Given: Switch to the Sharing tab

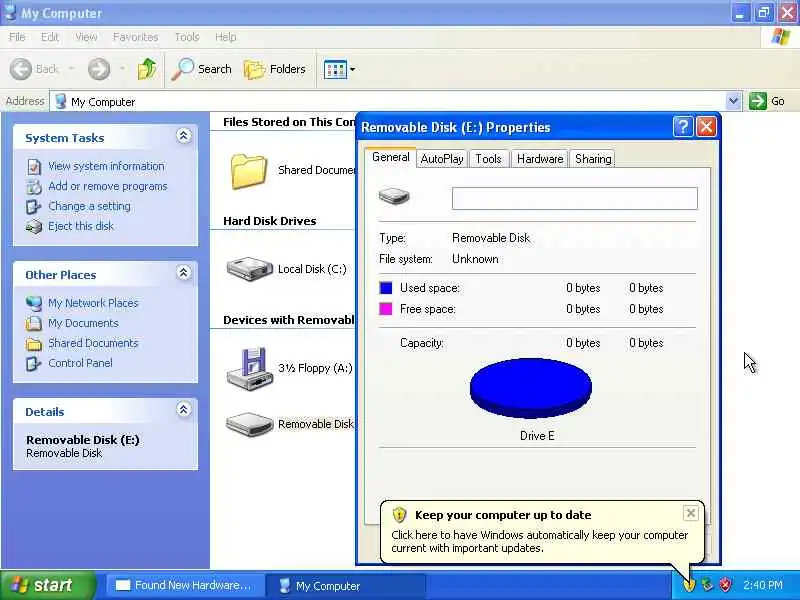Looking at the screenshot, I should [x=593, y=159].
